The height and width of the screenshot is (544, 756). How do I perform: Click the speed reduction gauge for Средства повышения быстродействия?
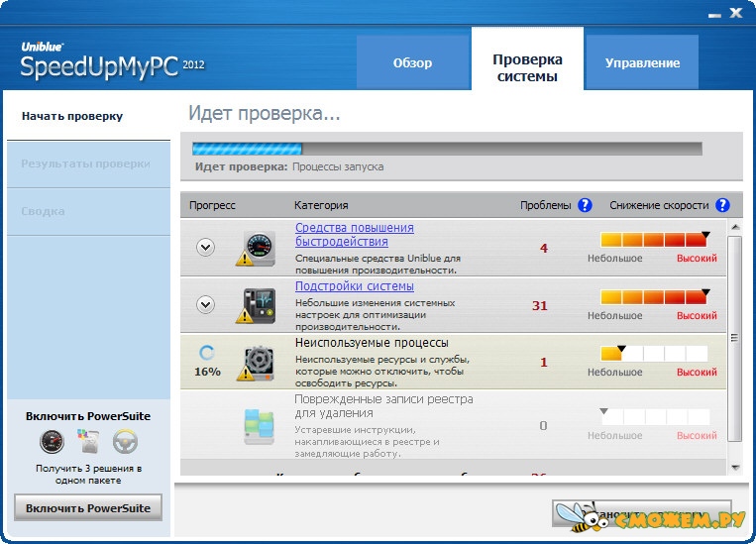click(654, 239)
